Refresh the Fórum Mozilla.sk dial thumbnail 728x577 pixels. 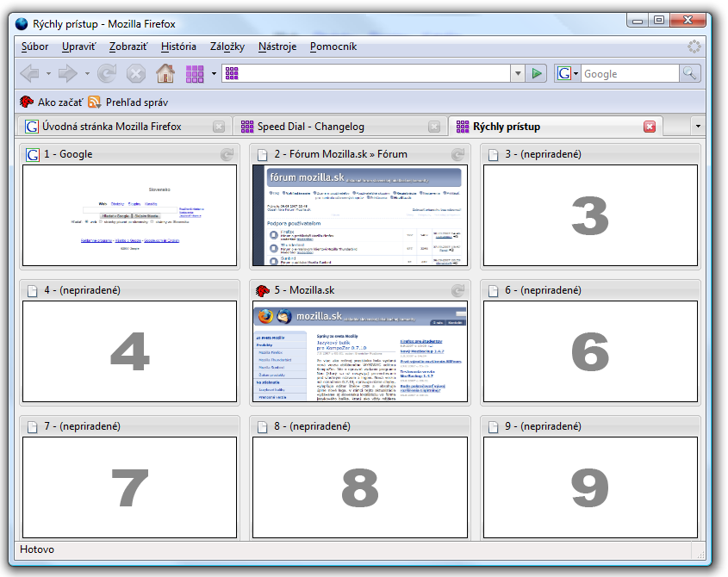pyautogui.click(x=457, y=154)
